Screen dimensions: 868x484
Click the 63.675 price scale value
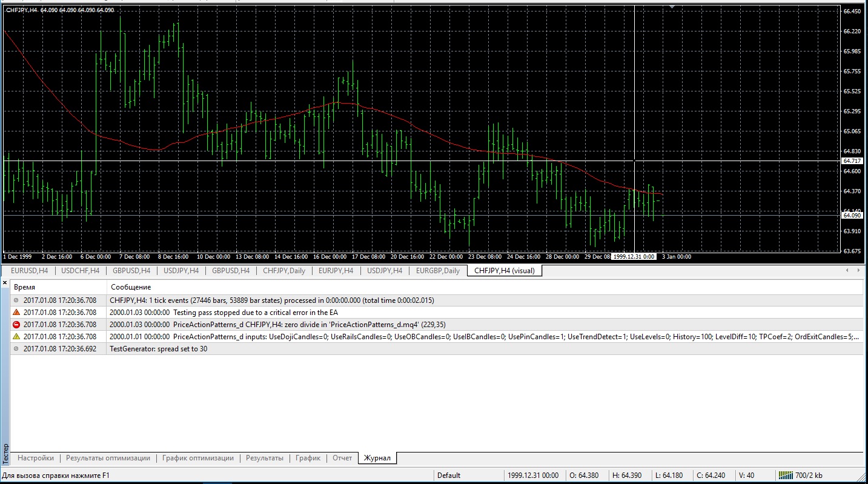point(852,251)
